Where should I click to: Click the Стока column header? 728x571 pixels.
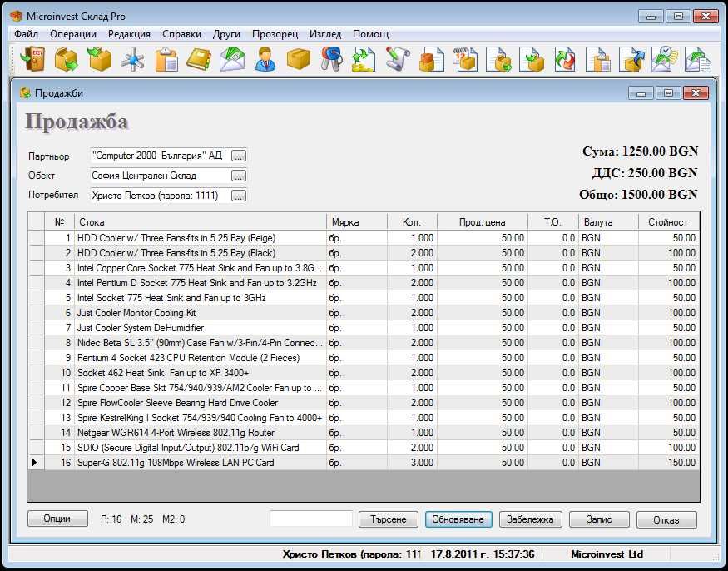coord(201,222)
